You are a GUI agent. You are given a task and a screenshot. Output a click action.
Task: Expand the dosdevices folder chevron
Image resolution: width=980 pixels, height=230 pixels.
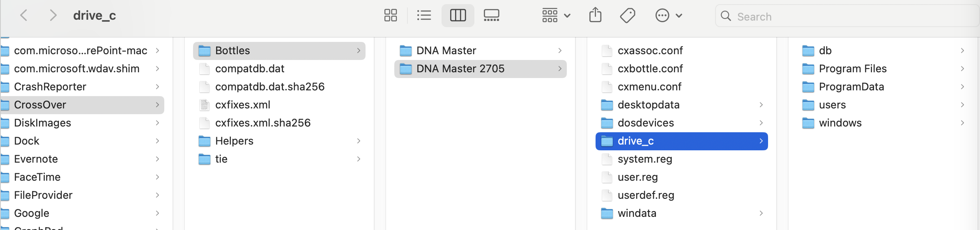pos(761,123)
